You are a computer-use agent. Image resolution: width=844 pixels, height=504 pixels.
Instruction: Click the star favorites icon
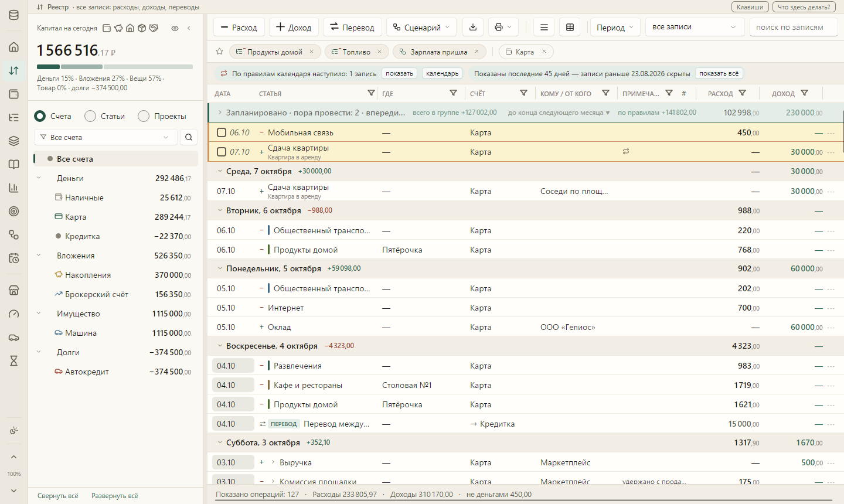click(x=219, y=52)
